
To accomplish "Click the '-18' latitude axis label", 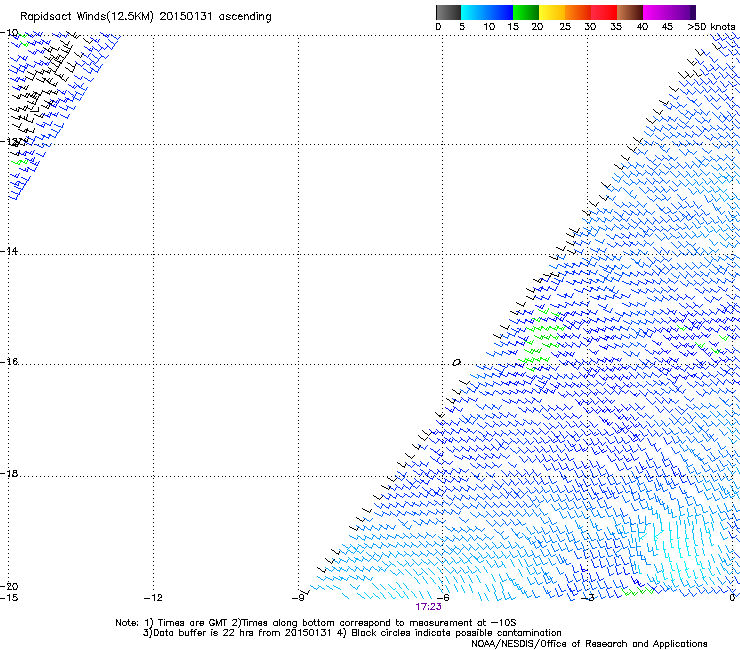I will pos(9,473).
